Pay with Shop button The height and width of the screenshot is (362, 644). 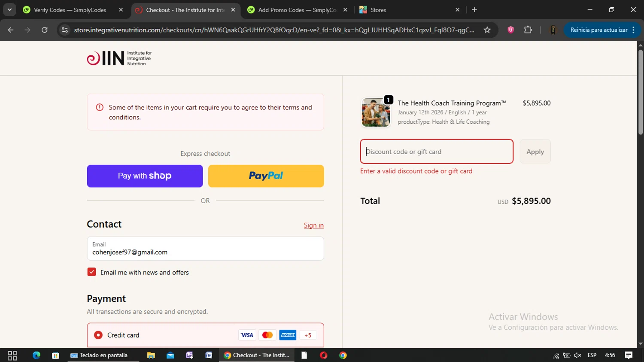pos(145,176)
